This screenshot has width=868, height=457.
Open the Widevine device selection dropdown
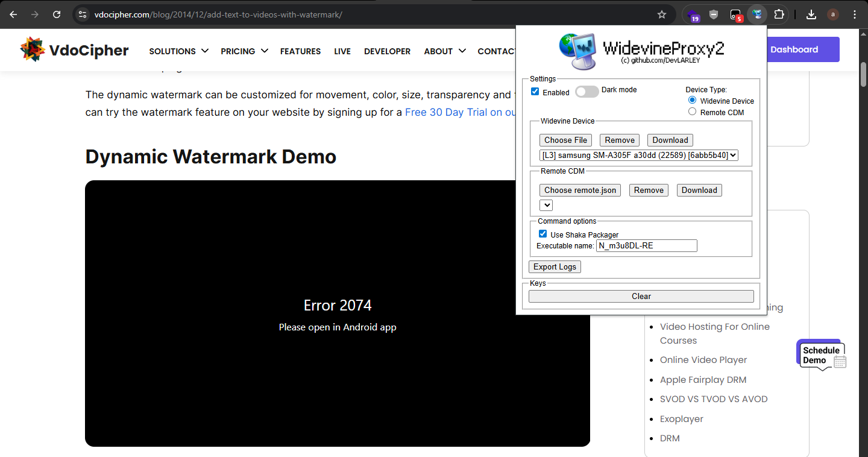tap(639, 155)
